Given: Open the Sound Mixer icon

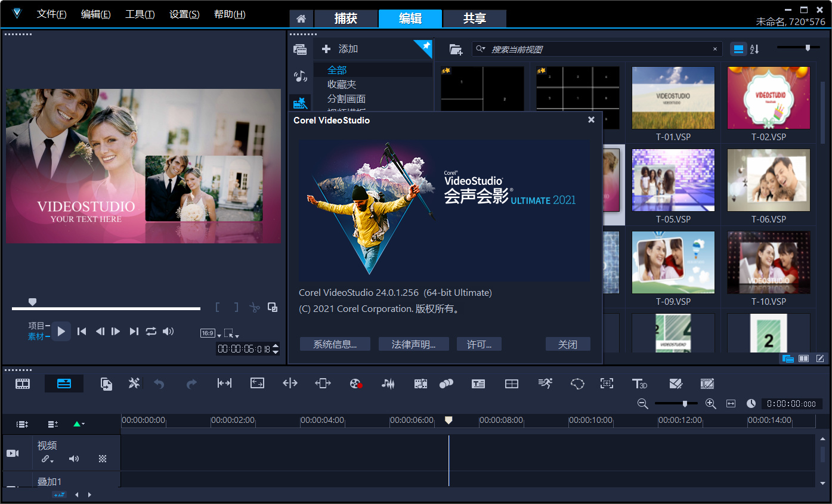Looking at the screenshot, I should tap(388, 384).
